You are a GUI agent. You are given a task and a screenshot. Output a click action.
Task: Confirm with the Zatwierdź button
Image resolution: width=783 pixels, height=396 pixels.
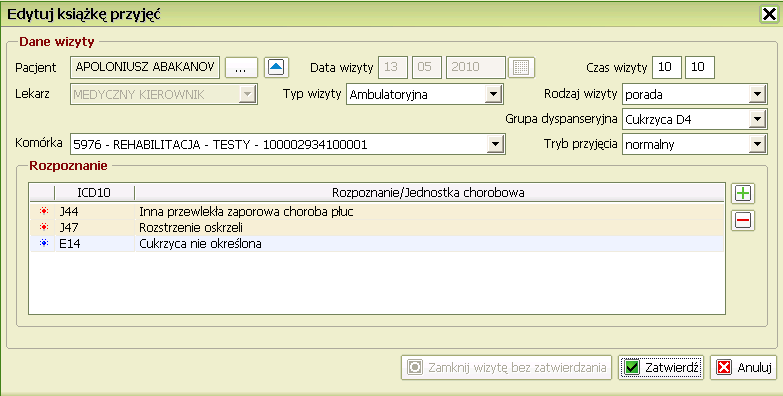661,368
